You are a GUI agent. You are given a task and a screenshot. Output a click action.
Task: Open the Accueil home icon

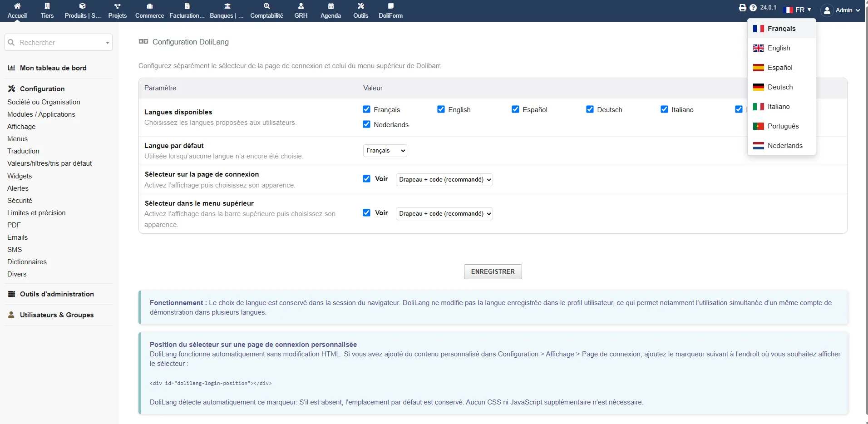coord(17,6)
